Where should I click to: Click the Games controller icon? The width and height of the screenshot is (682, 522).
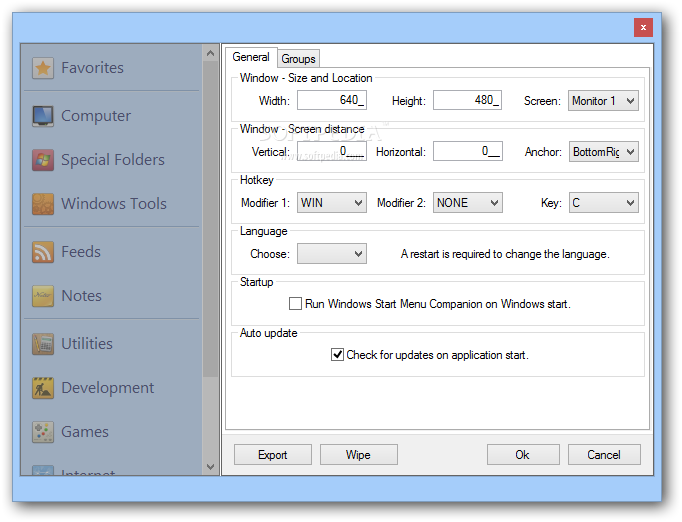(43, 432)
